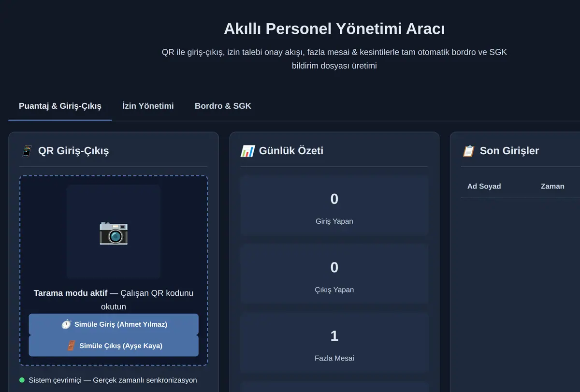Viewport: 580px width, 392px height.
Task: Click the clipboard icon beside Son Girişler
Action: [468, 151]
